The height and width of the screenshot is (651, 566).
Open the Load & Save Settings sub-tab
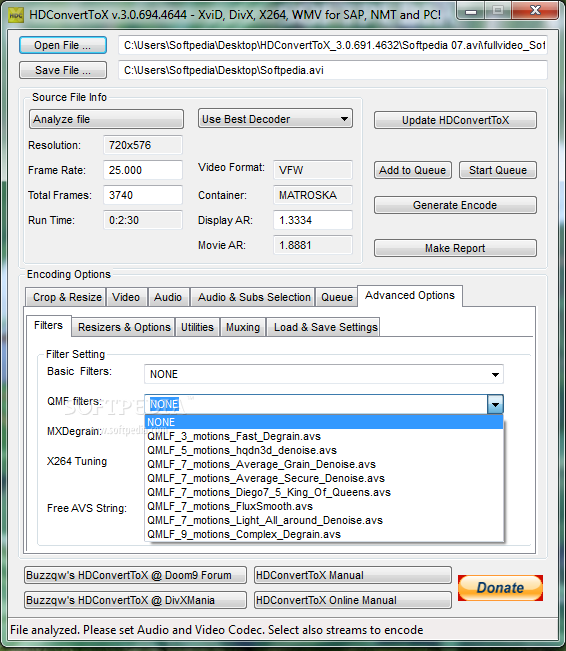click(323, 327)
